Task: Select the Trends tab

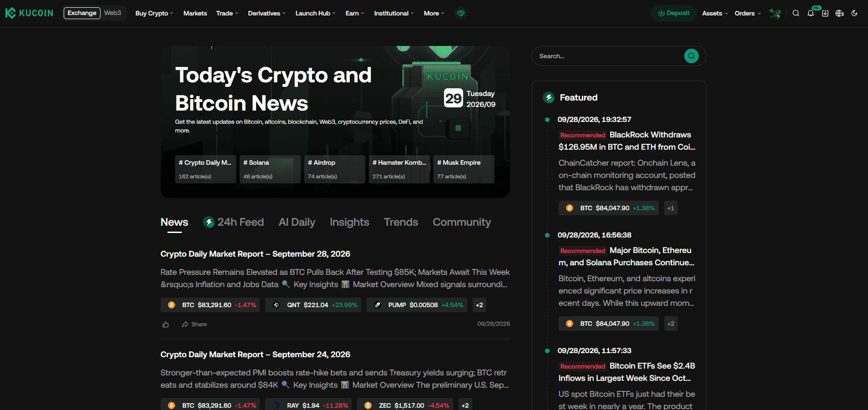Action: [x=401, y=222]
